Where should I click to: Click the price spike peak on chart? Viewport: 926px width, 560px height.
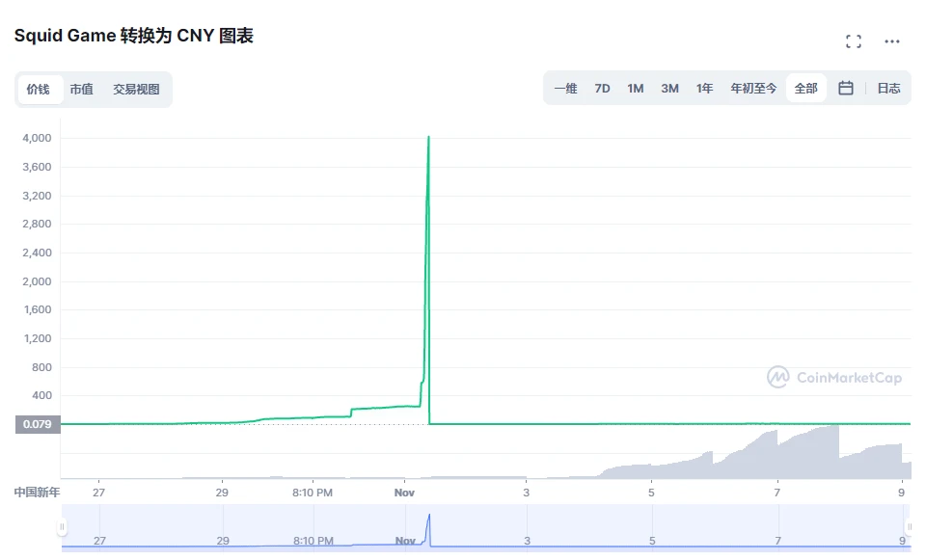[428, 137]
